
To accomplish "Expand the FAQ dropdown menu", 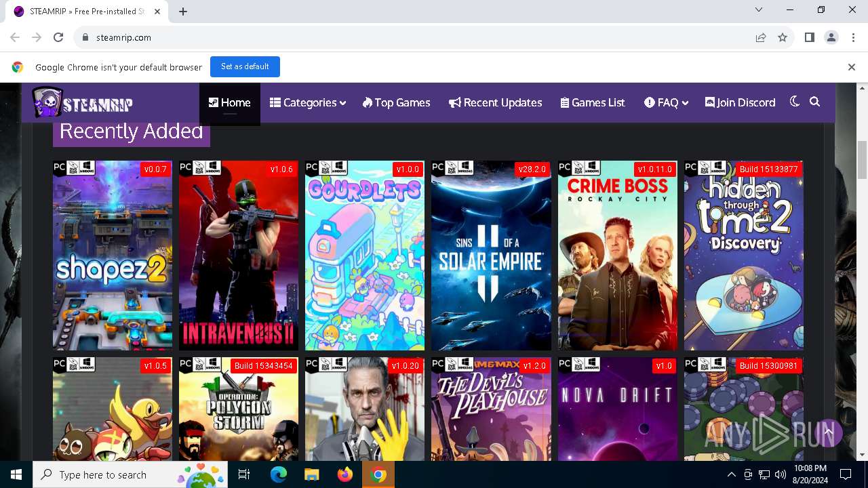I will 667,103.
